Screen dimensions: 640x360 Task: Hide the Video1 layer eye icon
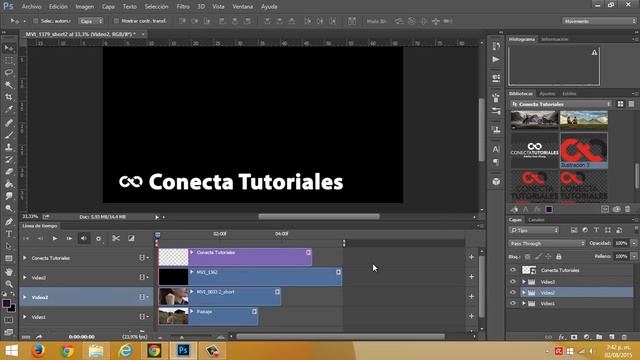pyautogui.click(x=513, y=303)
